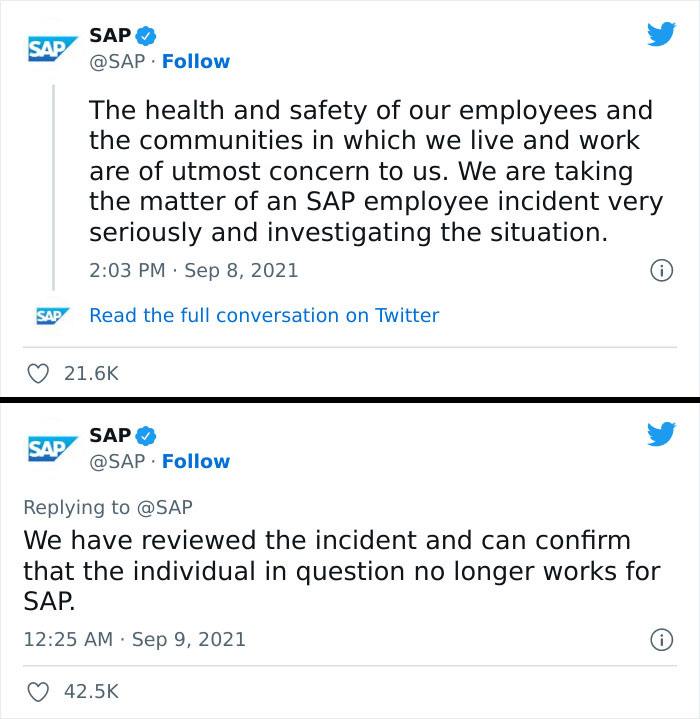Click the 42.5K likes count
The height and width of the screenshot is (719, 700).
coord(91,691)
